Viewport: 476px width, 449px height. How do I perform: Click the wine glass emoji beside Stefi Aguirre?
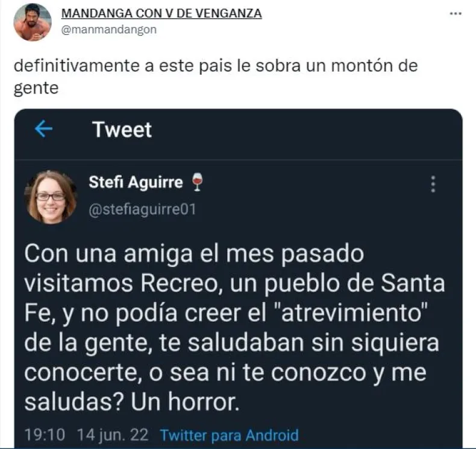coord(197,182)
